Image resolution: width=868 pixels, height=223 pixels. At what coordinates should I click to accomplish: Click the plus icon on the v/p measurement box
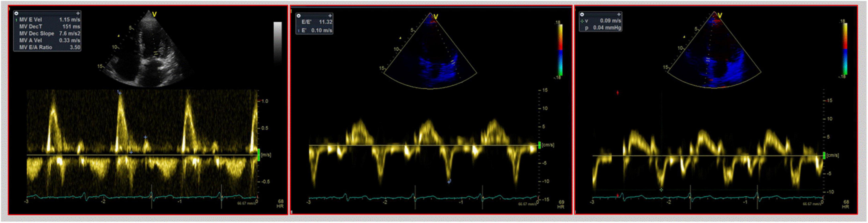[619, 14]
